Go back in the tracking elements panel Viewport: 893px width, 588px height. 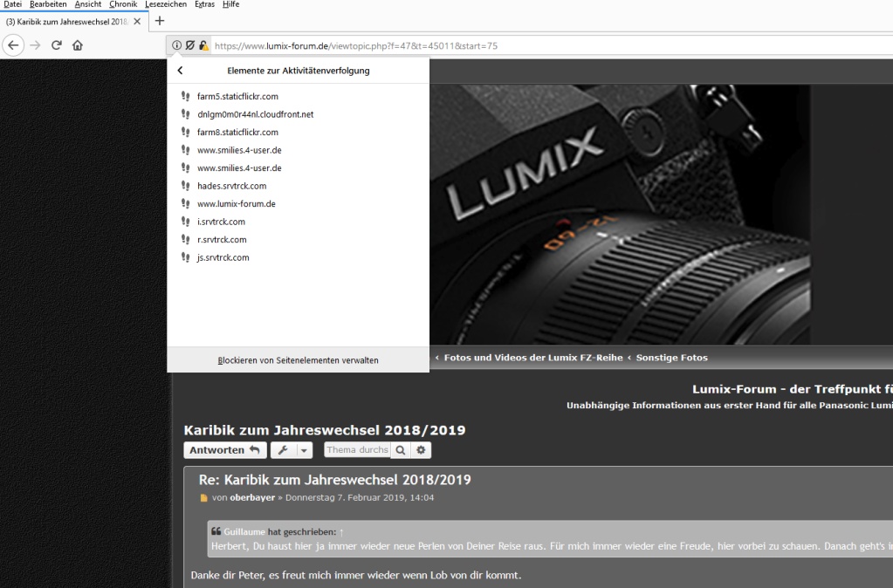(x=180, y=71)
